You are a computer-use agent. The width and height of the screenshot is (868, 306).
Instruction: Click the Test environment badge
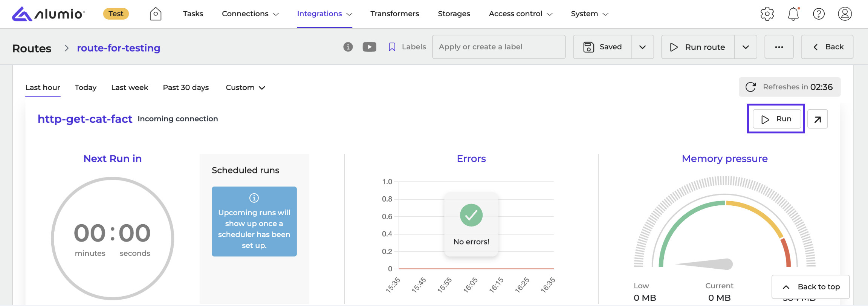[116, 14]
